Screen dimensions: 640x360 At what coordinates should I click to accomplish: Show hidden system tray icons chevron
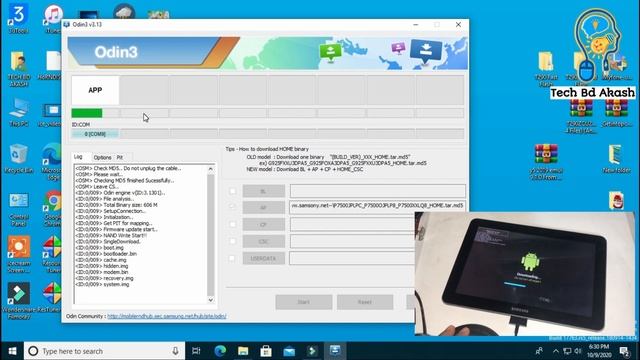(556, 351)
